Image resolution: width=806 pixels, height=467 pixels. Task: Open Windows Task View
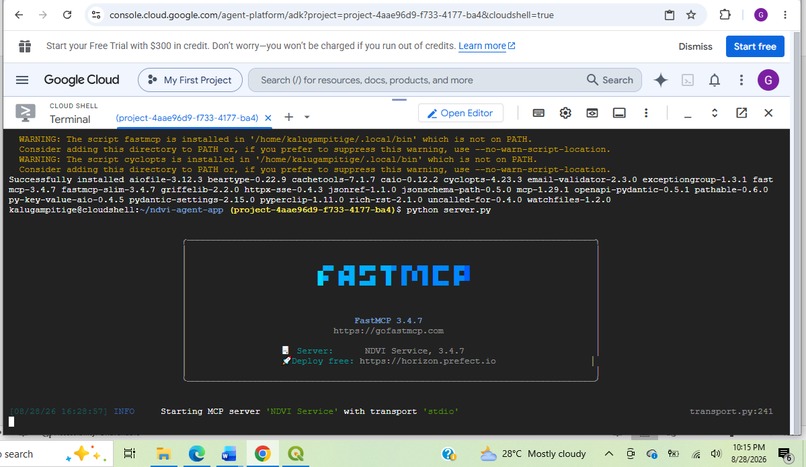pos(130,454)
